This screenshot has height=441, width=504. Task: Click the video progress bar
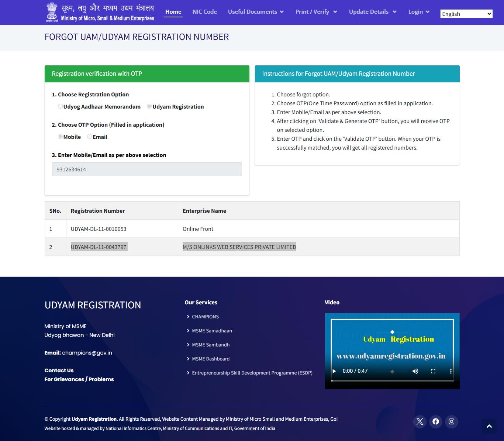[392, 380]
